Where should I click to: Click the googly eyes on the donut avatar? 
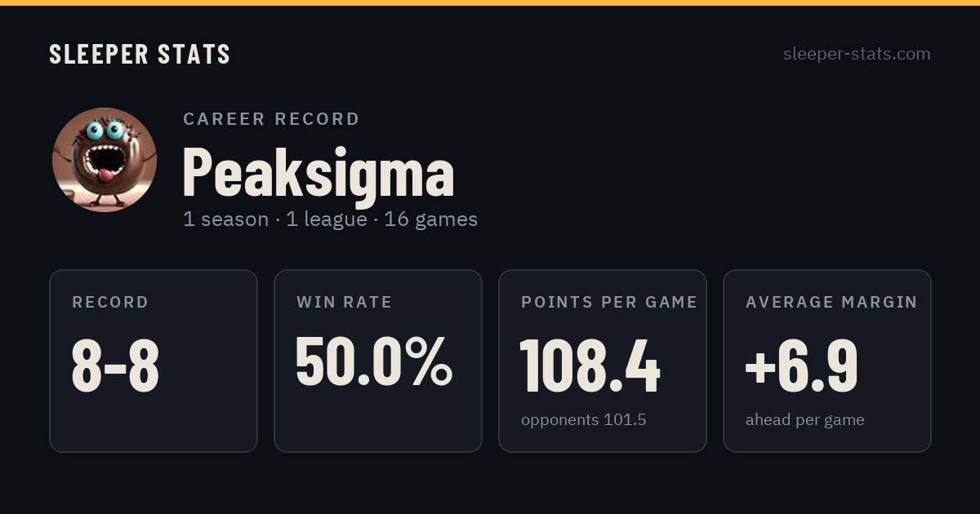click(103, 130)
